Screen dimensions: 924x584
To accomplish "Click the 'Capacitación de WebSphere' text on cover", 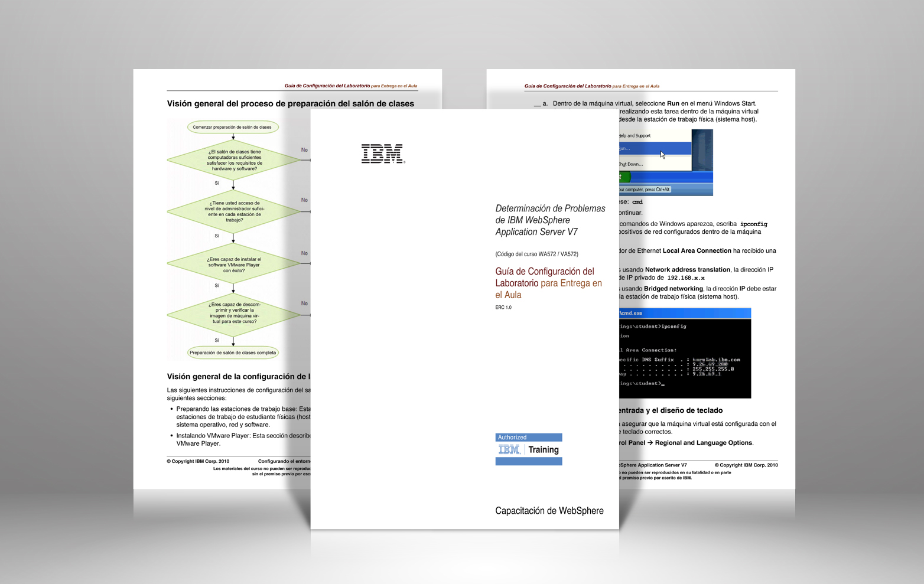I will (549, 511).
